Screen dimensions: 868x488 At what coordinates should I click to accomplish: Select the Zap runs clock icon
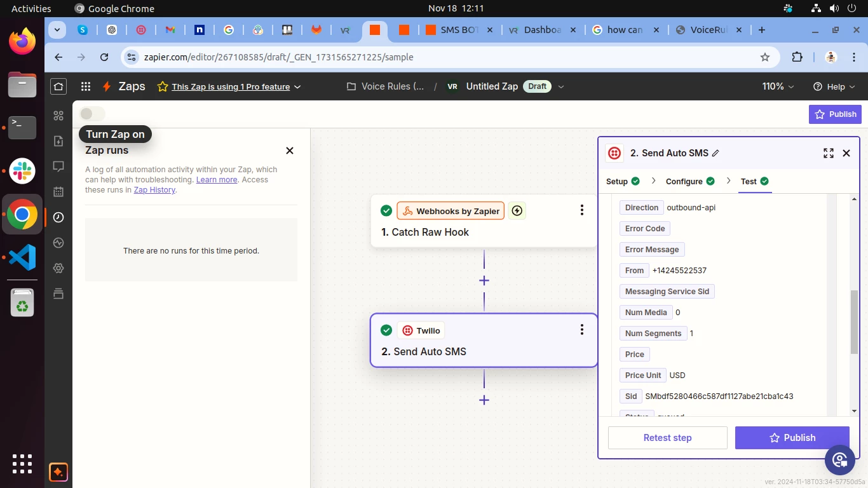(x=58, y=217)
